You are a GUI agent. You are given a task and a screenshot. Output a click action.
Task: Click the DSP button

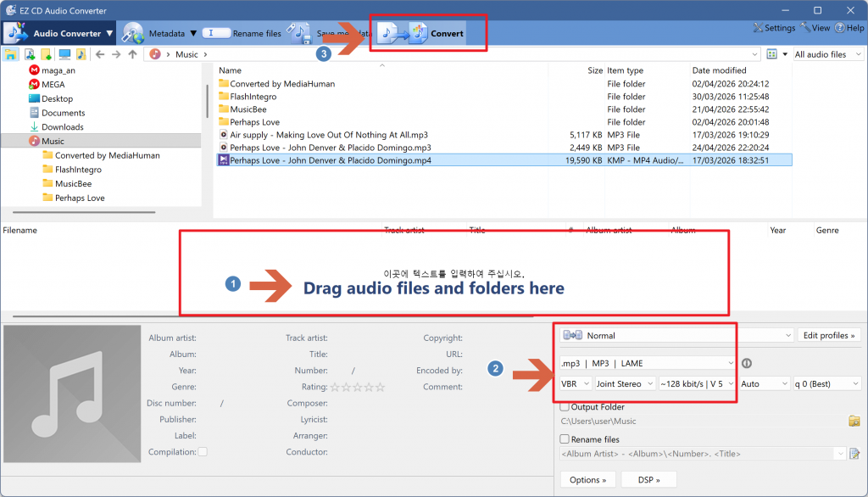tap(648, 479)
